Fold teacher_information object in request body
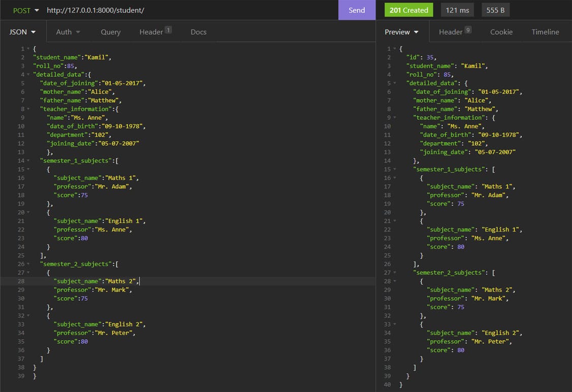The height and width of the screenshot is (392, 572). pyautogui.click(x=28, y=109)
